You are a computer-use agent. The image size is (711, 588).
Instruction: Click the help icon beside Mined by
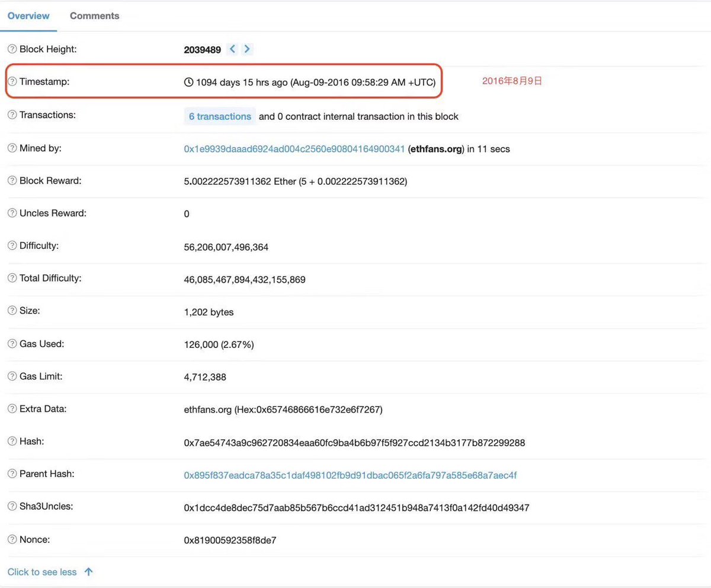[x=12, y=148]
